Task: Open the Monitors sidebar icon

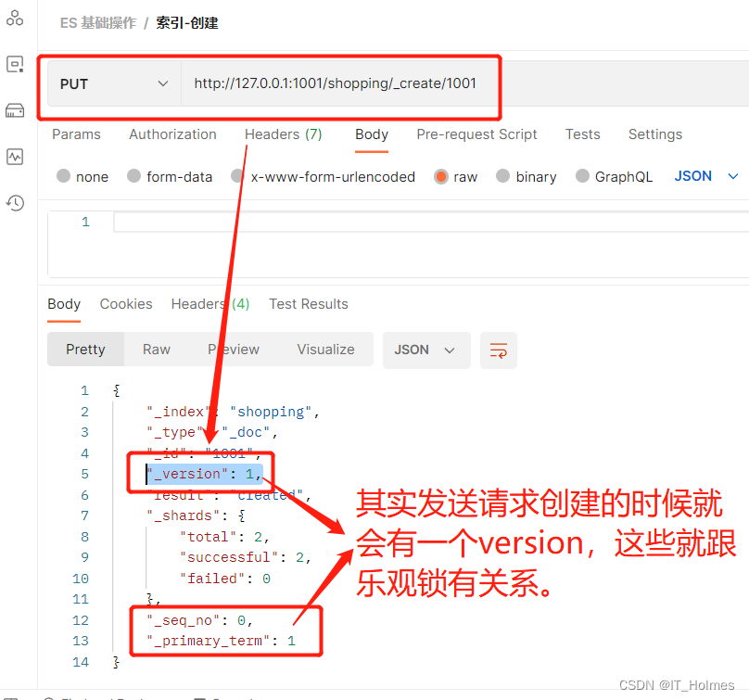Action: click(x=15, y=157)
